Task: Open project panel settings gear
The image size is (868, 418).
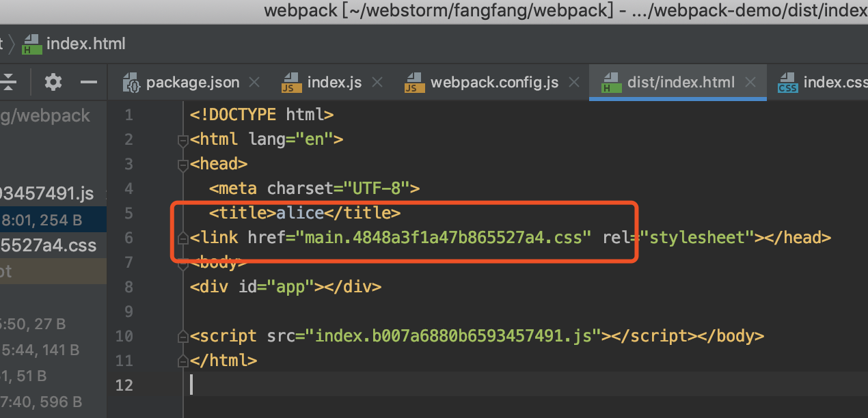Action: click(53, 83)
